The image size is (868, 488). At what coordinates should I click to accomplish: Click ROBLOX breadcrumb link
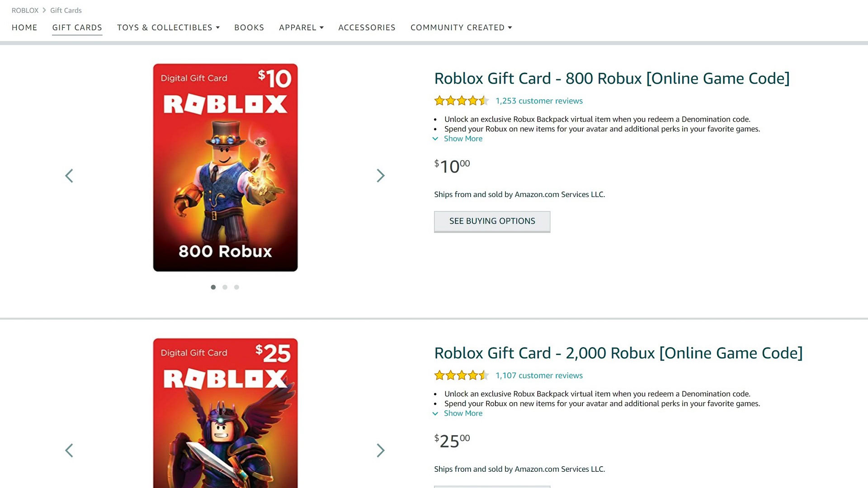pos(25,10)
